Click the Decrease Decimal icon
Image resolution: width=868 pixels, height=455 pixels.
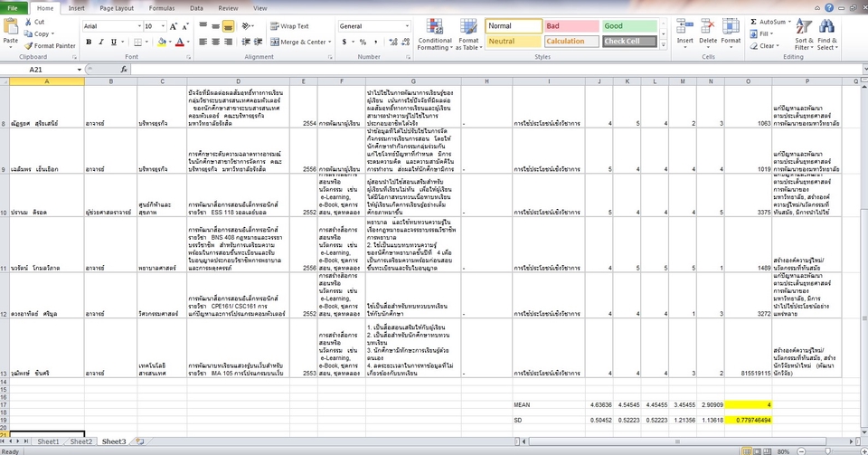[x=406, y=43]
